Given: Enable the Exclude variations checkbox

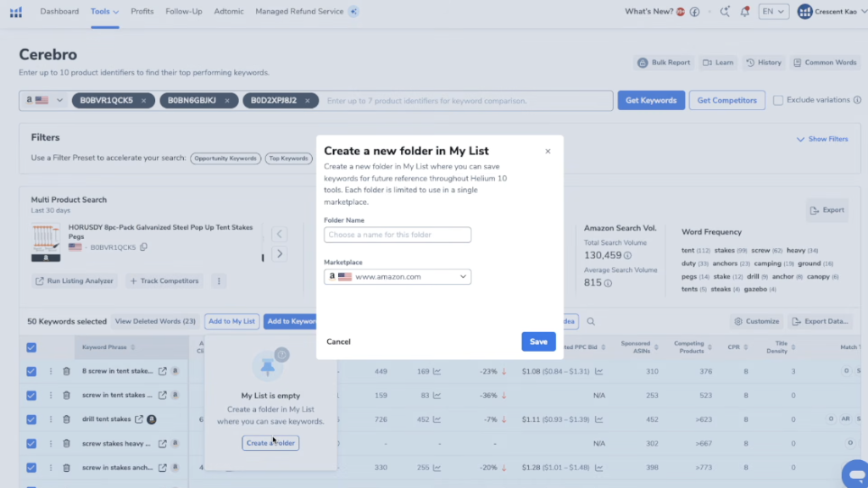Looking at the screenshot, I should (778, 100).
